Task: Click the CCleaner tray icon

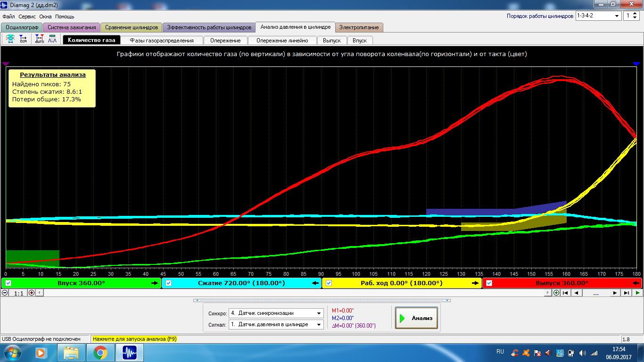Action: [515, 353]
